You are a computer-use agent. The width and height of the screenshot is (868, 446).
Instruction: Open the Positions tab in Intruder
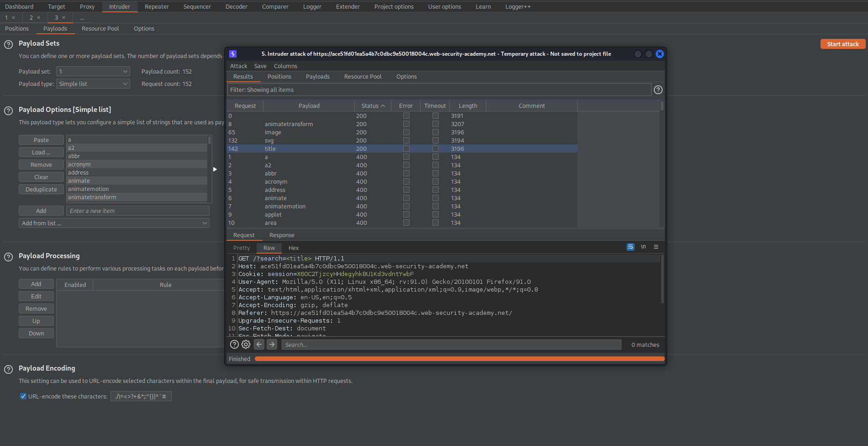(x=17, y=29)
